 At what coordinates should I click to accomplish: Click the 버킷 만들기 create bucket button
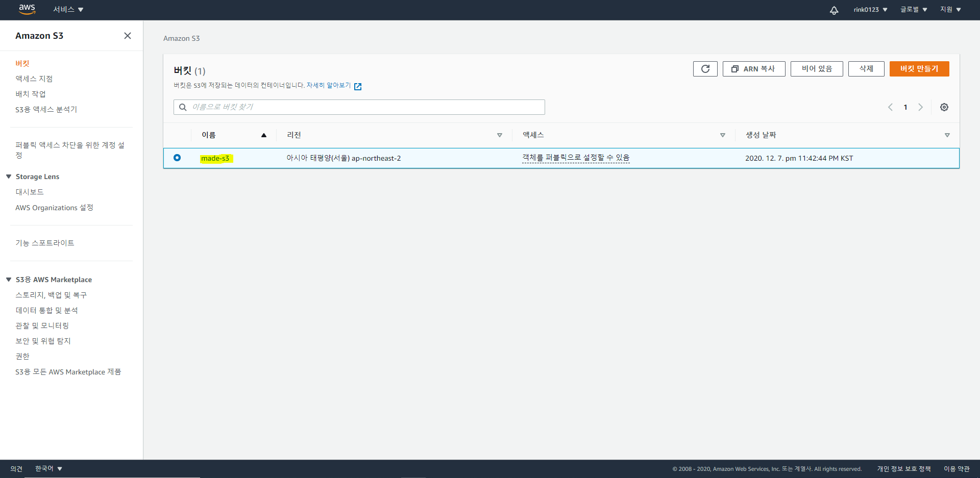(x=919, y=69)
